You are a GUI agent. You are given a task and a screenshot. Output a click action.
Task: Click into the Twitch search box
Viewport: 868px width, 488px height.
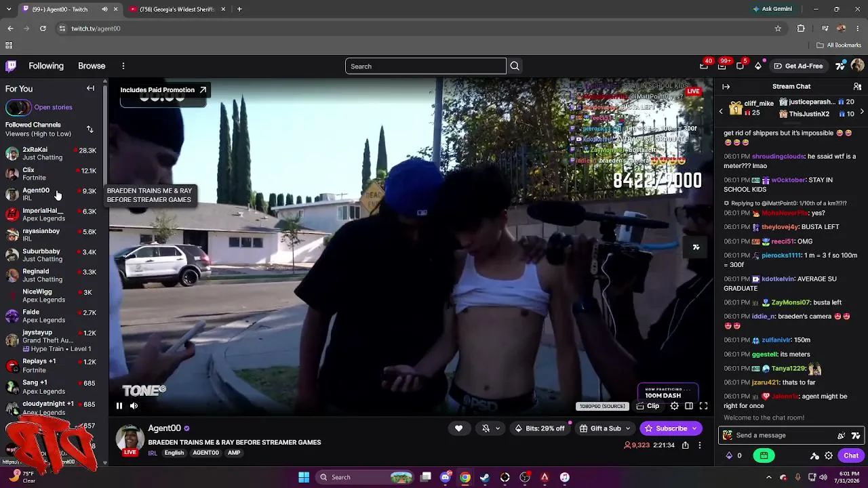(x=426, y=66)
